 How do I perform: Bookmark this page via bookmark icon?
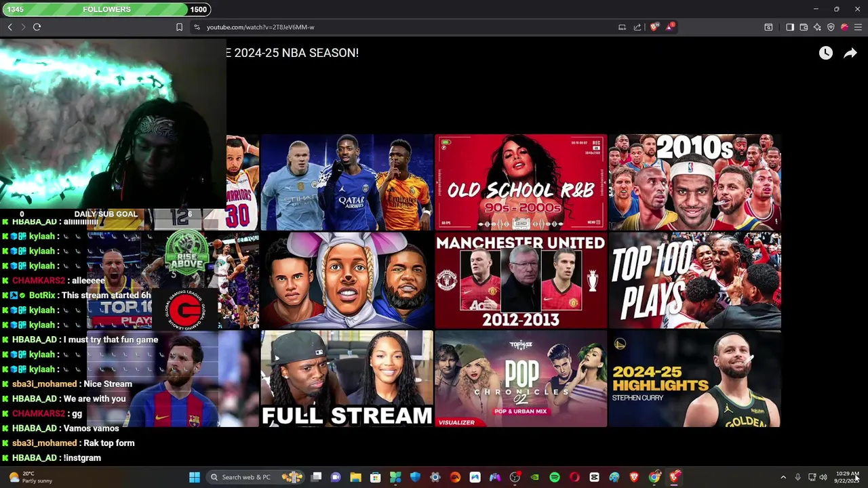point(179,27)
